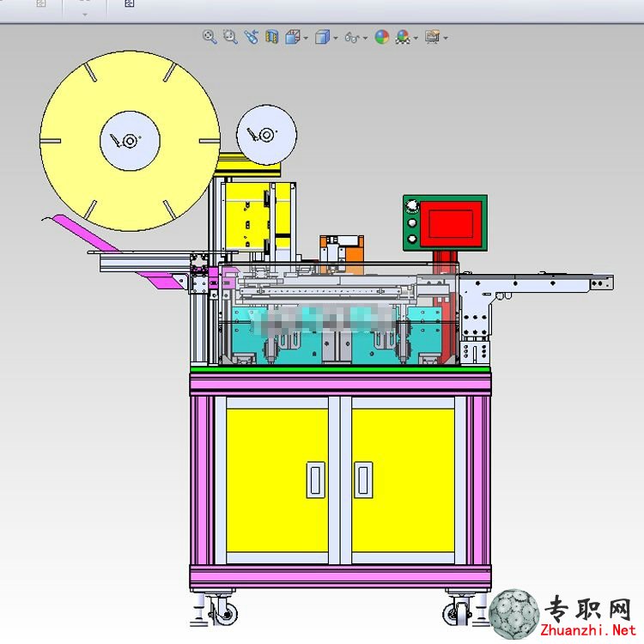Expand the Apply Scene dropdown arrow

[416, 38]
